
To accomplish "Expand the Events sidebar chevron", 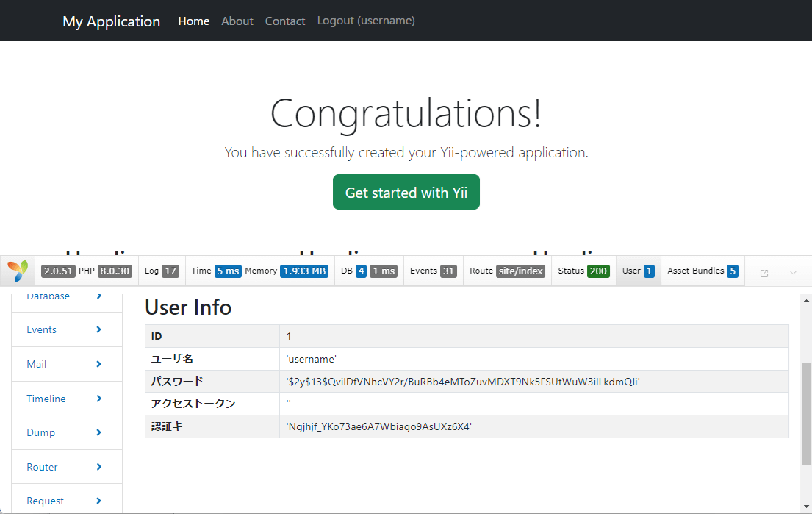I will click(98, 329).
